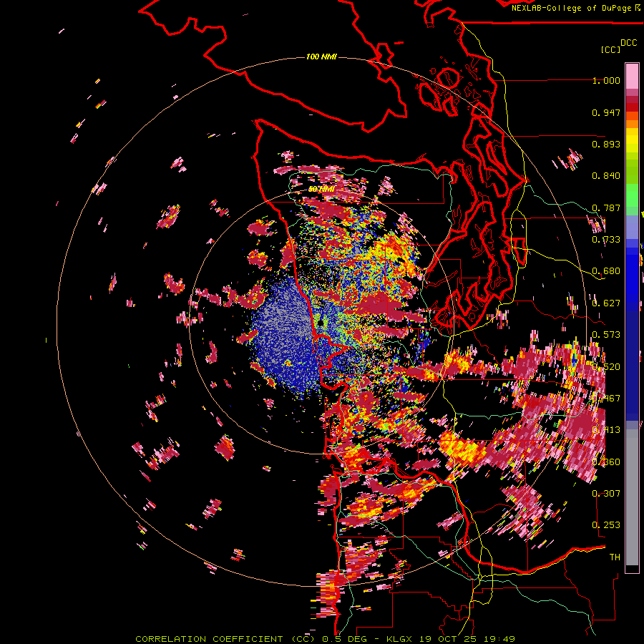The height and width of the screenshot is (644, 644).
Task: Select the 0.253 legend value
Action: tap(606, 525)
